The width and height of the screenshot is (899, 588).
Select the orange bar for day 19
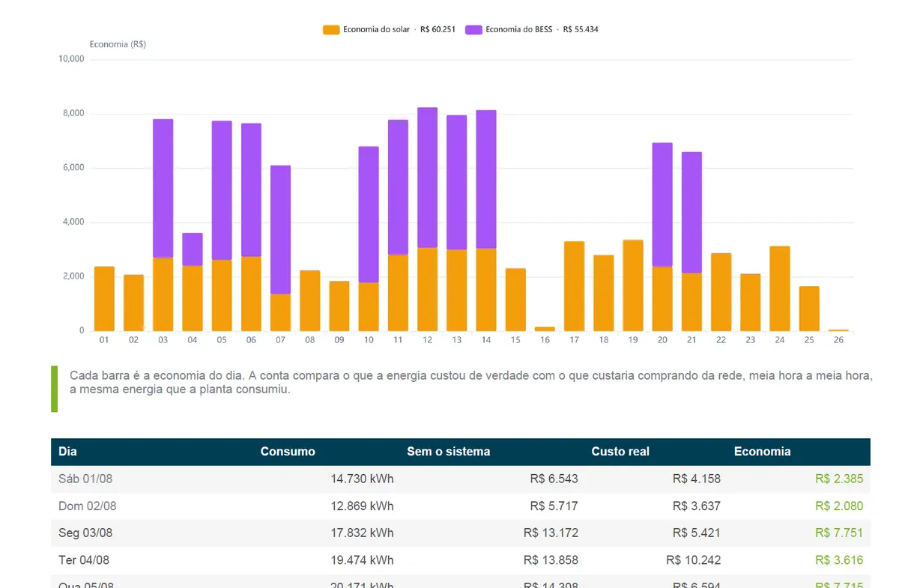tap(633, 285)
